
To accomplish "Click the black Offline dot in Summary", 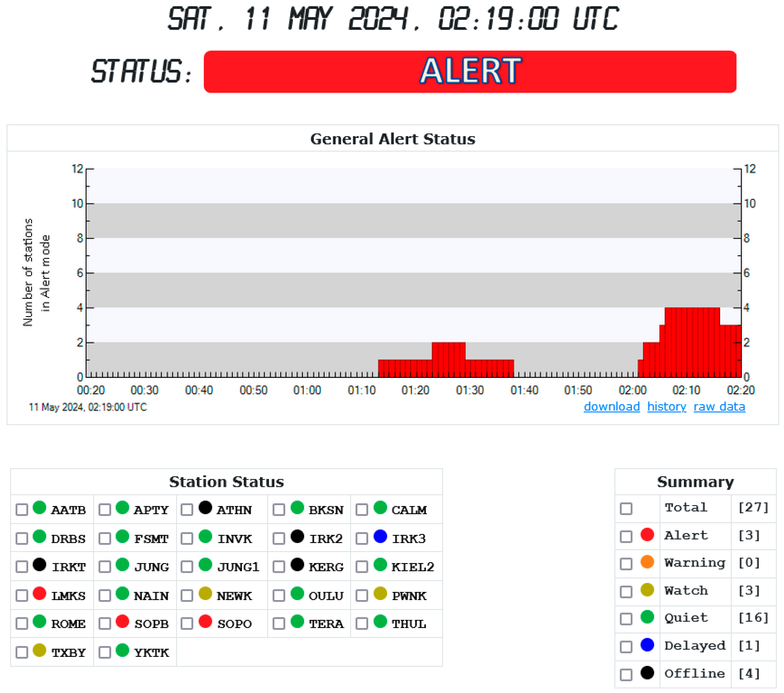I will [647, 673].
